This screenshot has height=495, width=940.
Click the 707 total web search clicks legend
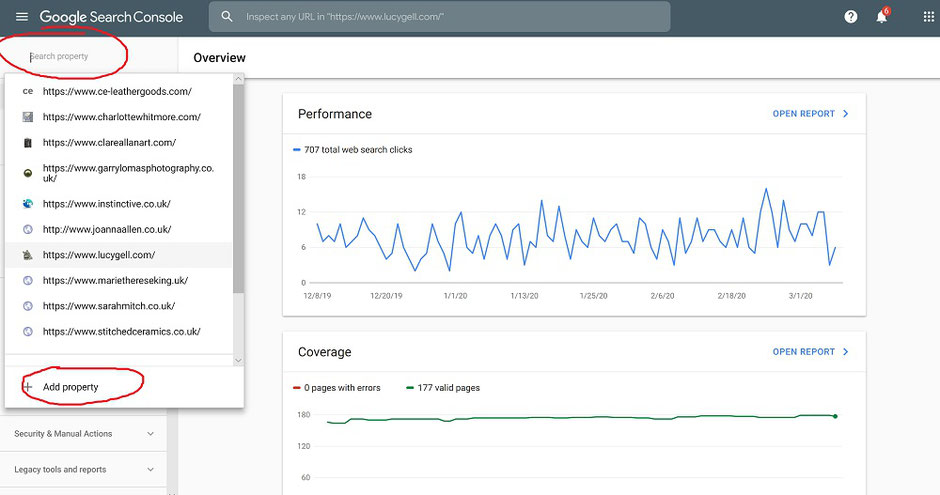[x=352, y=150]
